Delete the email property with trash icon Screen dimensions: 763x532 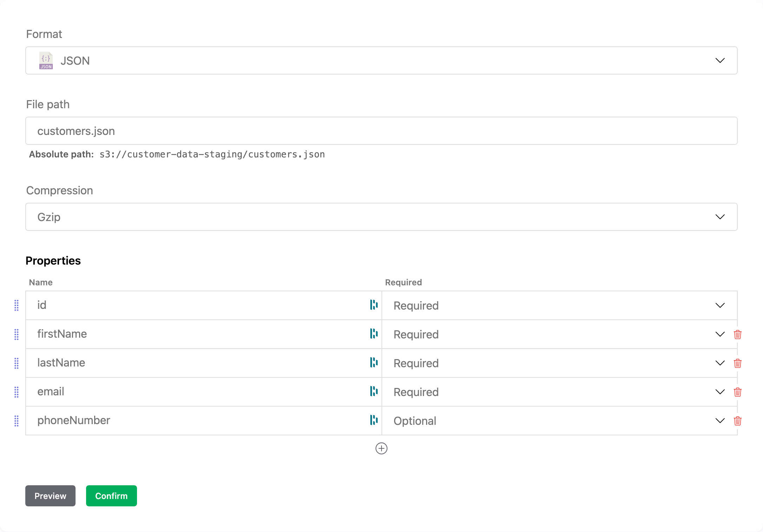tap(738, 392)
